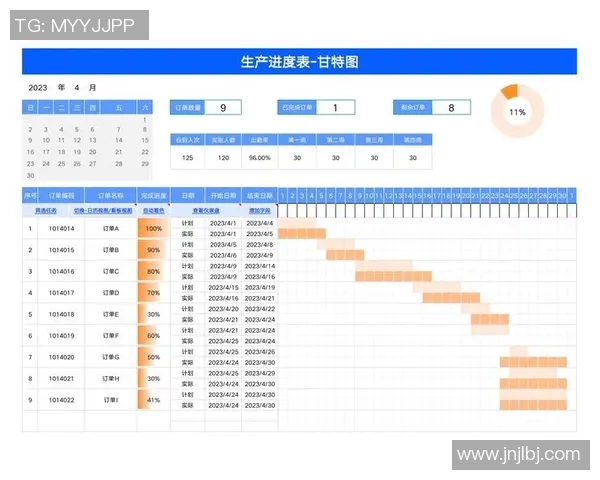Click 订单D actual Gantt bar
Image resolution: width=600 pixels, height=480 pixels.
tap(451, 298)
